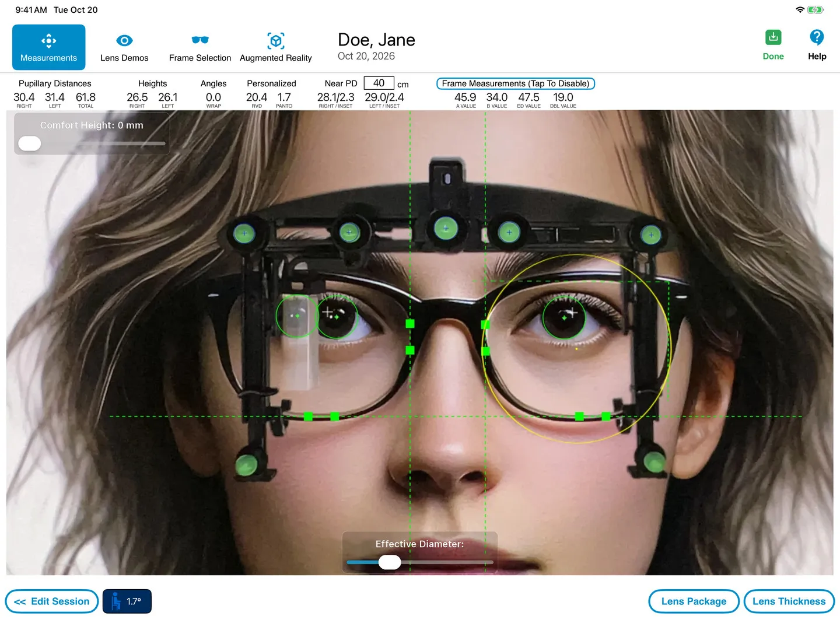This screenshot has height=630, width=840.
Task: Click Edit Session button
Action: [x=52, y=601]
